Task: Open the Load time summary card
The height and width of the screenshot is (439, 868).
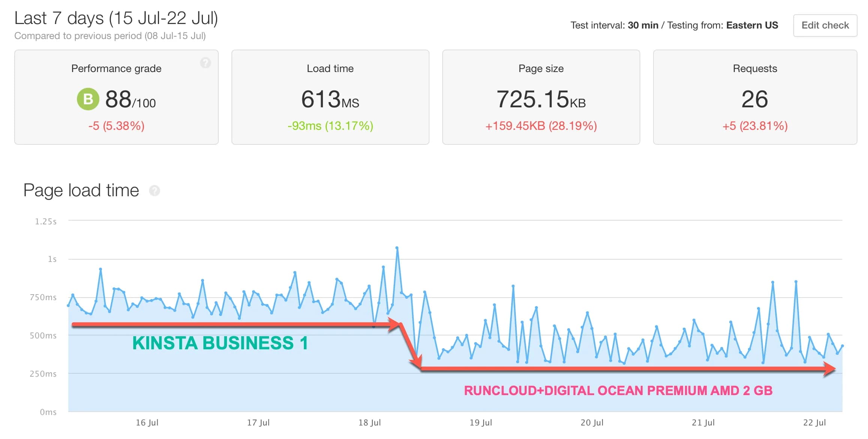Action: coord(330,97)
